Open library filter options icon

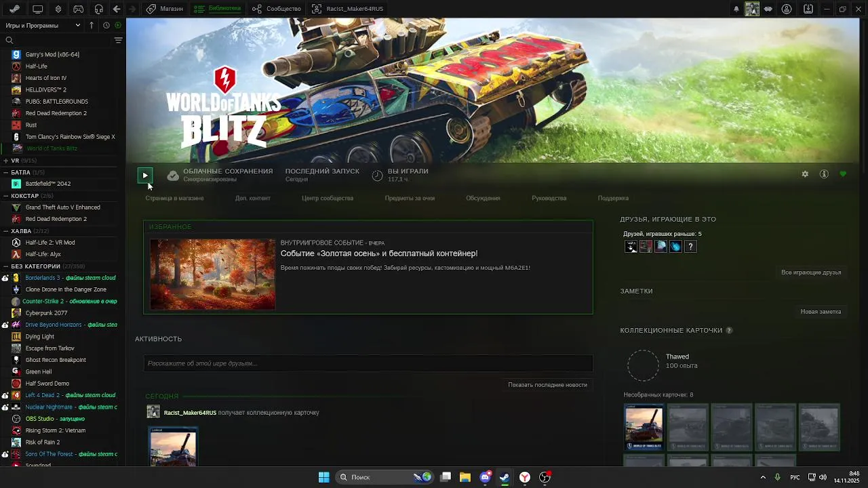118,41
